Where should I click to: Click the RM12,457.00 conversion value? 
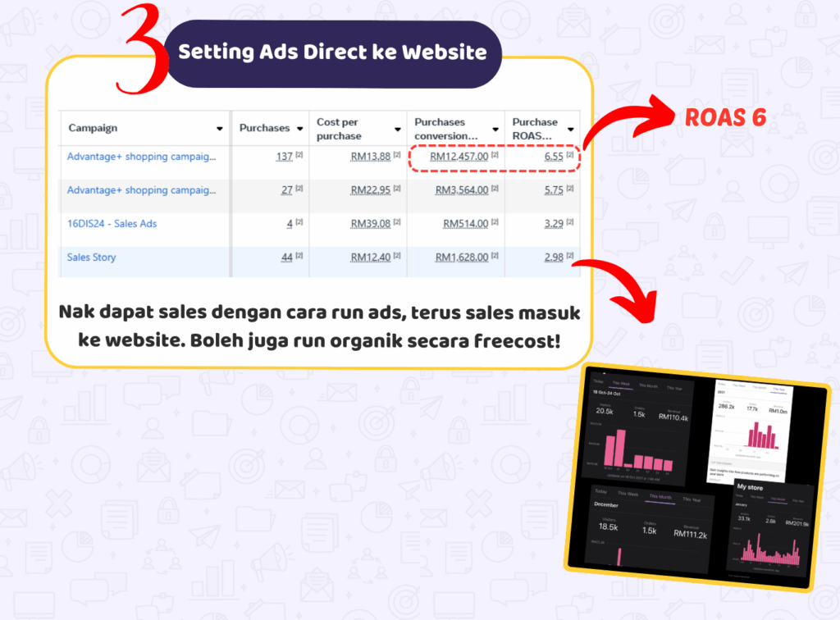459,157
